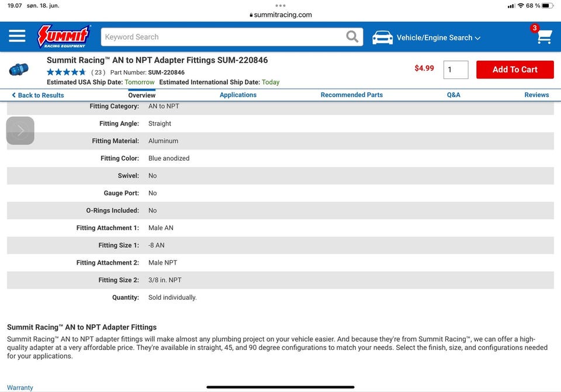Tap the 19.07 clock in status bar
The image size is (561, 392).
15,6
